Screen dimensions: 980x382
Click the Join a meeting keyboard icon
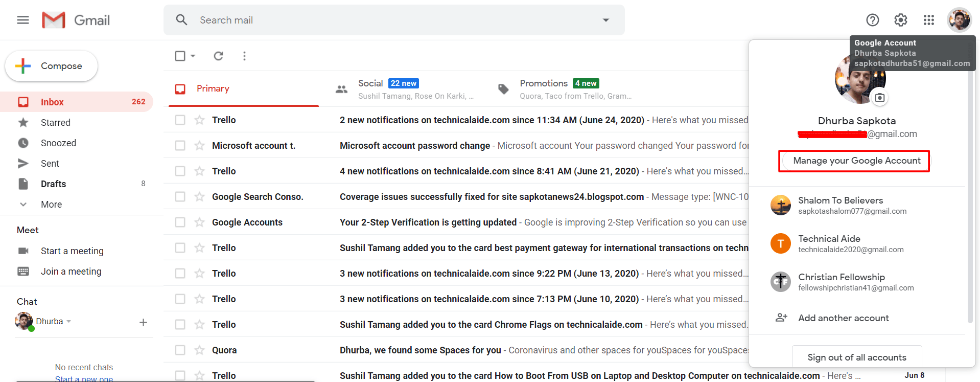[24, 271]
